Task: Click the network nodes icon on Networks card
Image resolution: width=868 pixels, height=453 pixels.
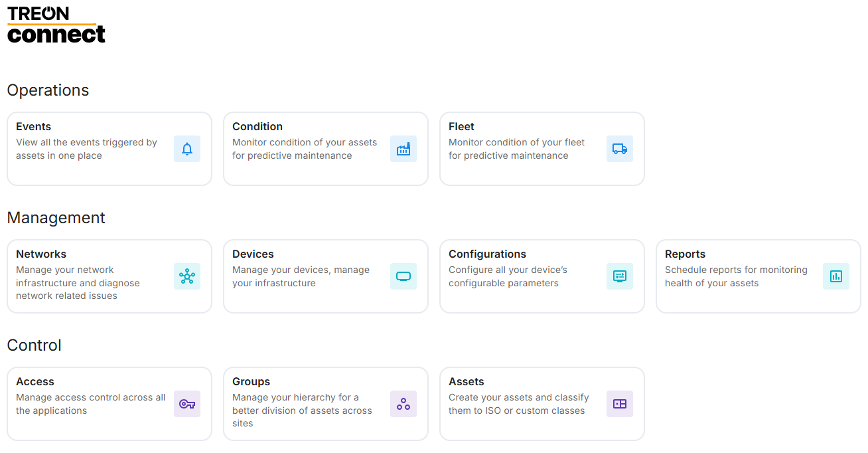Action: click(x=187, y=276)
